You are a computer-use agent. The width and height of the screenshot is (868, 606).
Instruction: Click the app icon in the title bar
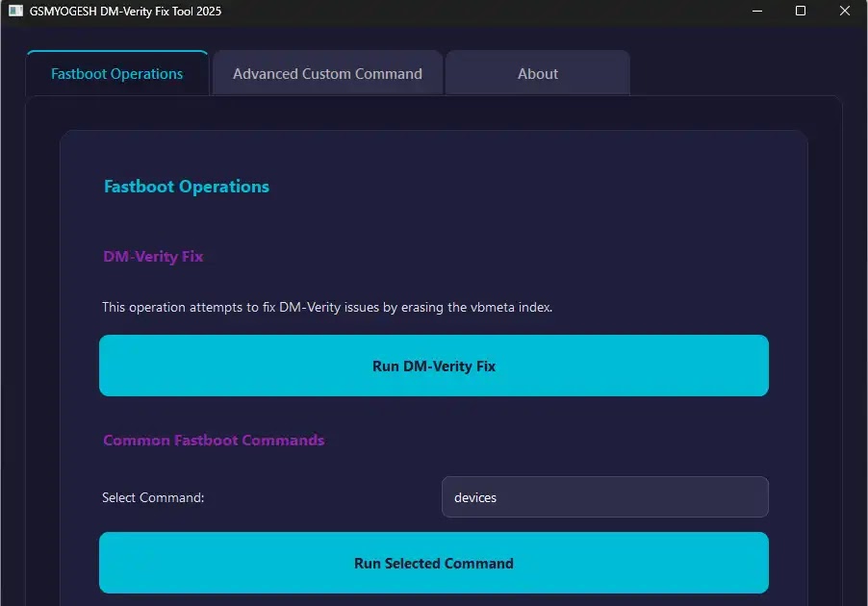coord(15,11)
